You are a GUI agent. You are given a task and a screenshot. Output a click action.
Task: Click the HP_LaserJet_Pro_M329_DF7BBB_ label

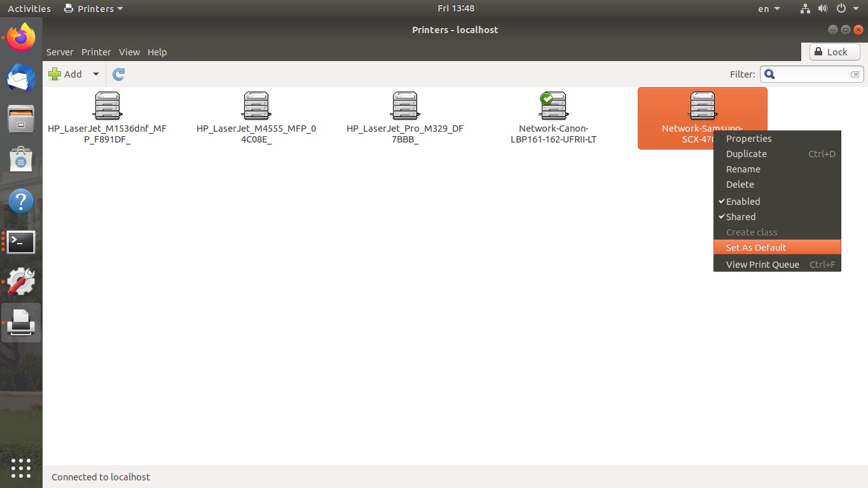[405, 134]
